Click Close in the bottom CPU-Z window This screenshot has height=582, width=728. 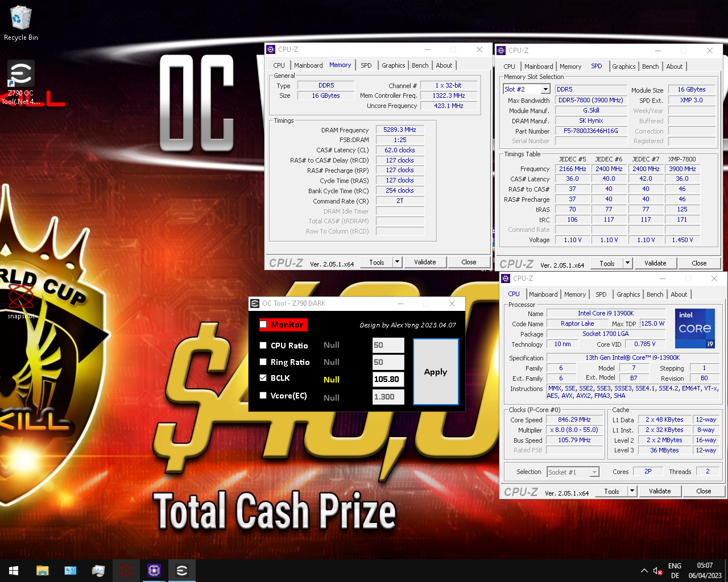click(x=704, y=491)
